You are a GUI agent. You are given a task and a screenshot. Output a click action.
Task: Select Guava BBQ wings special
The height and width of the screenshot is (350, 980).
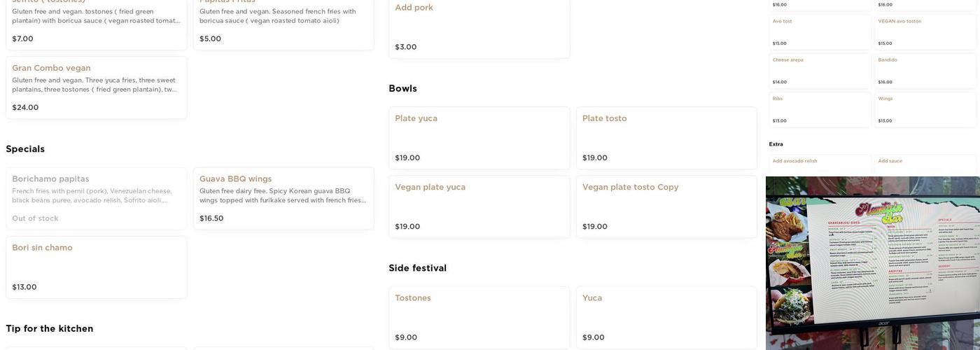(283, 198)
